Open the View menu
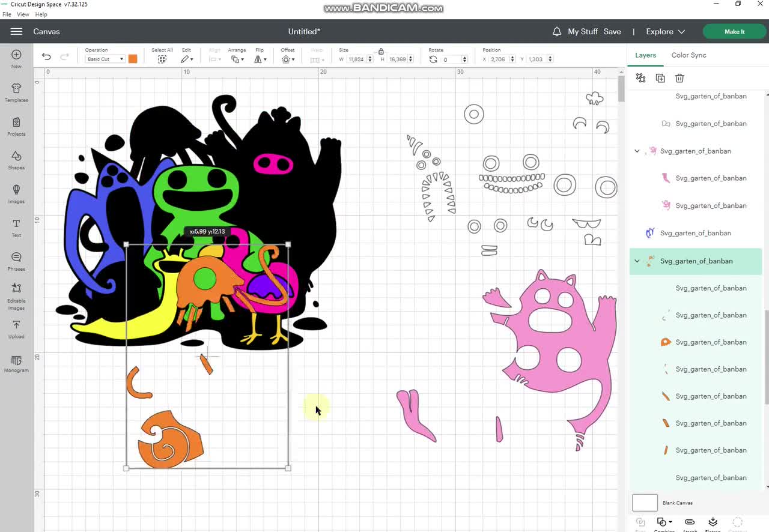Viewport: 769px width, 532px height. (23, 14)
